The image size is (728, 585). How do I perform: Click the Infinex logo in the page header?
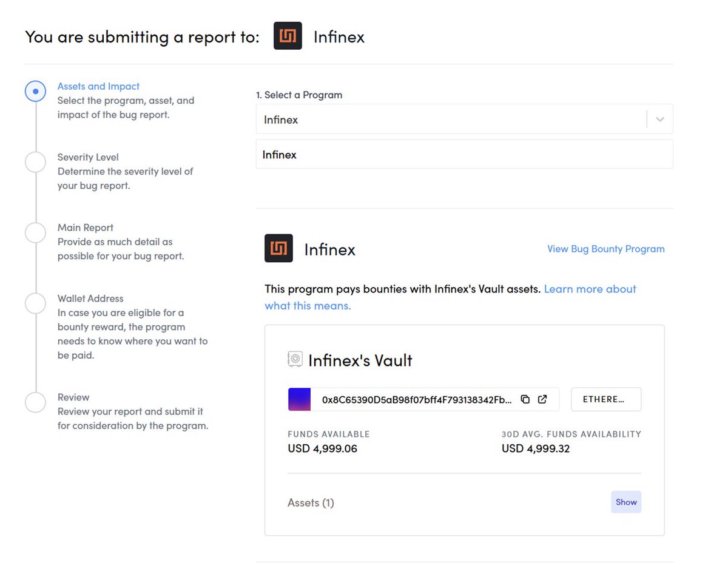[288, 36]
